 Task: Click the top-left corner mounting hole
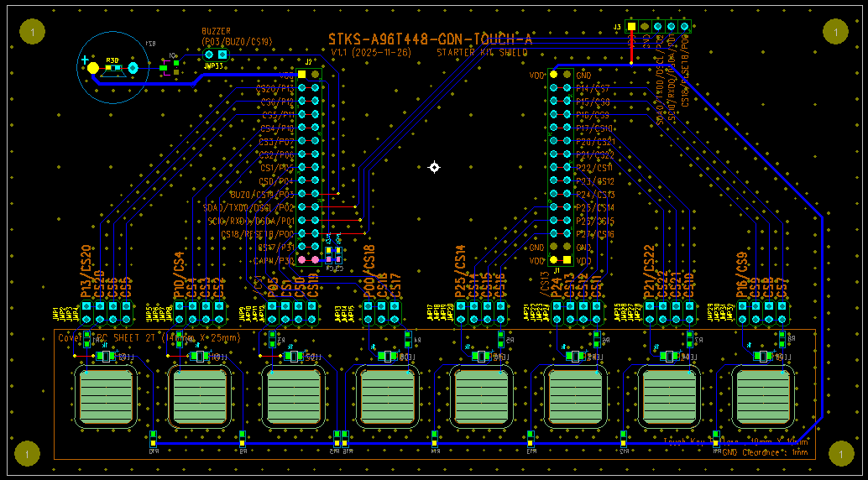pos(32,33)
